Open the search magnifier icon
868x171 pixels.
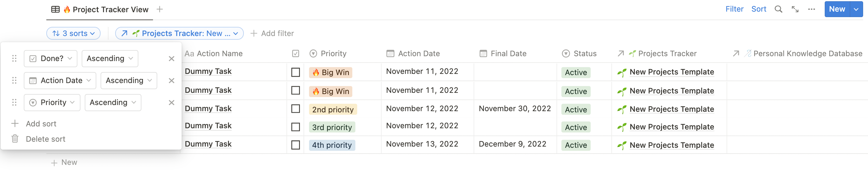778,9
